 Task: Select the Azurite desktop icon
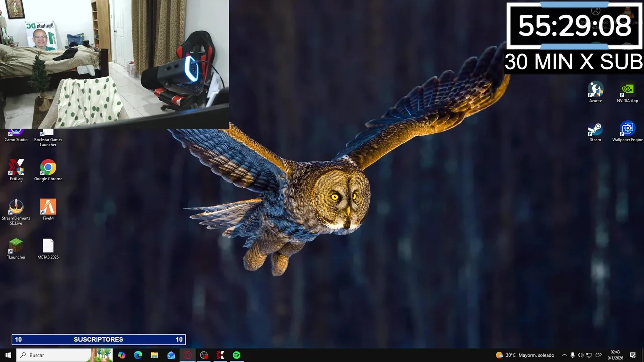click(x=595, y=92)
